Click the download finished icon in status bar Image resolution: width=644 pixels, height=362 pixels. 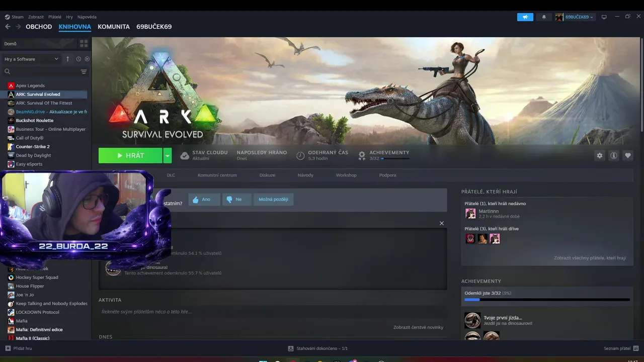(x=290, y=348)
